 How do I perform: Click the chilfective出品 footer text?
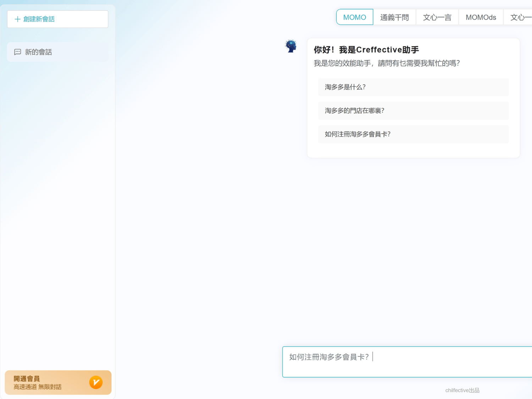tap(462, 390)
